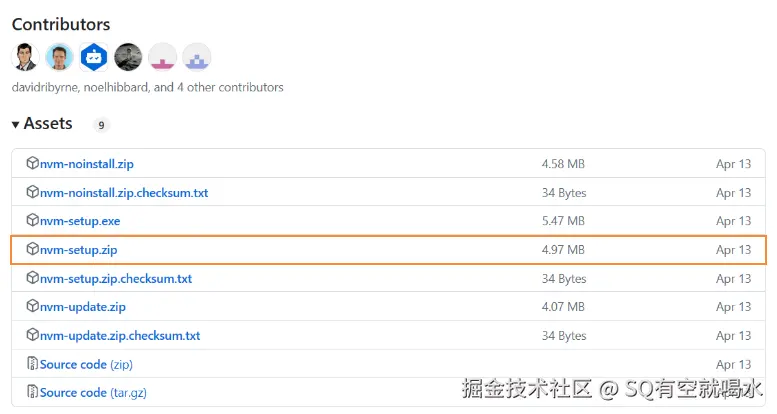This screenshot has height=414, width=777.
Task: Download nvm-update.zip
Action: tap(83, 306)
